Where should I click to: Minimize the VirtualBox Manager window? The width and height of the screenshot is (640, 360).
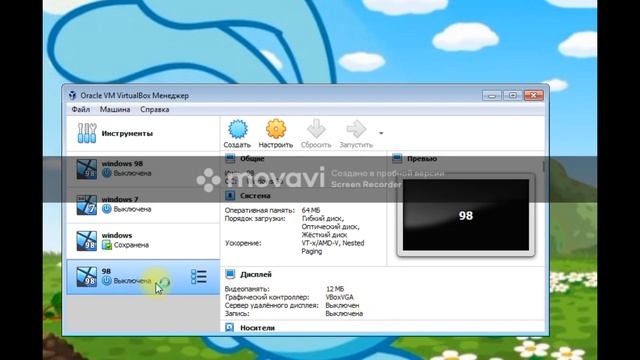coord(492,96)
